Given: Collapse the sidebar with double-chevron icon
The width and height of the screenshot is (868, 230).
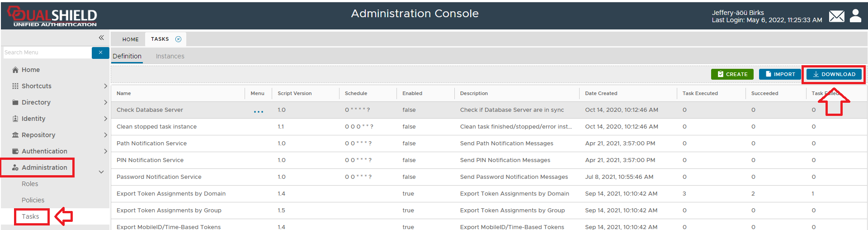Looking at the screenshot, I should coord(101,38).
